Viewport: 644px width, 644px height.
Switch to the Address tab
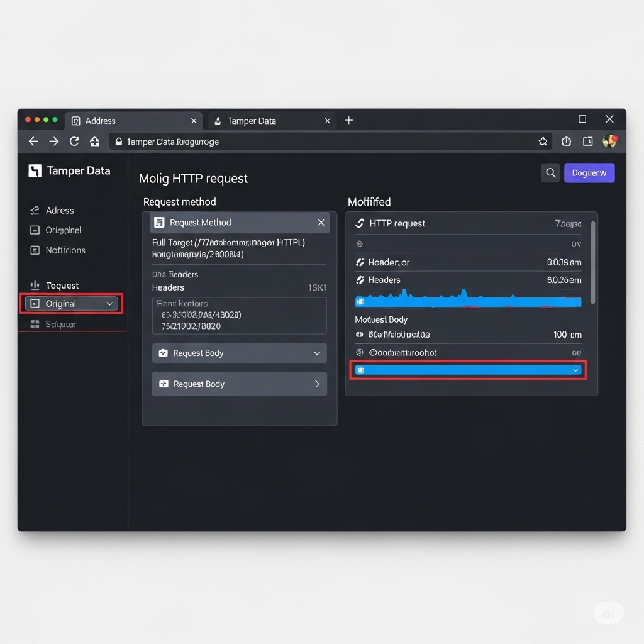[x=134, y=121]
